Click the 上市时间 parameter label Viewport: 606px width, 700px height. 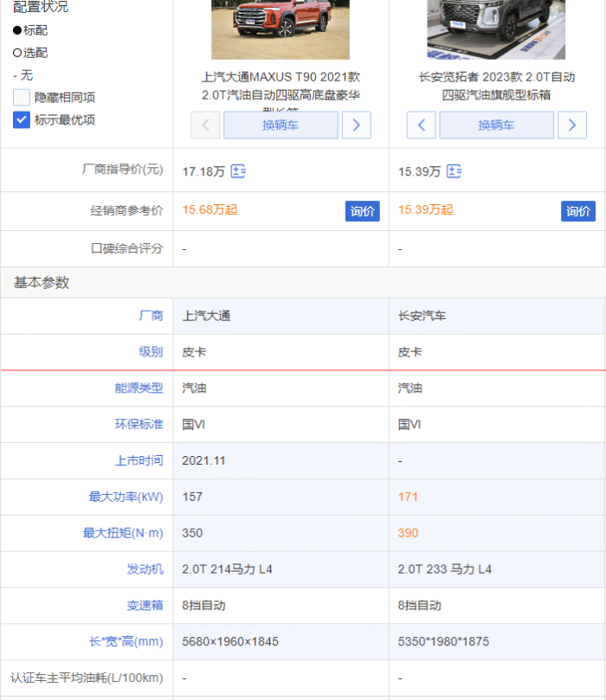point(139,460)
